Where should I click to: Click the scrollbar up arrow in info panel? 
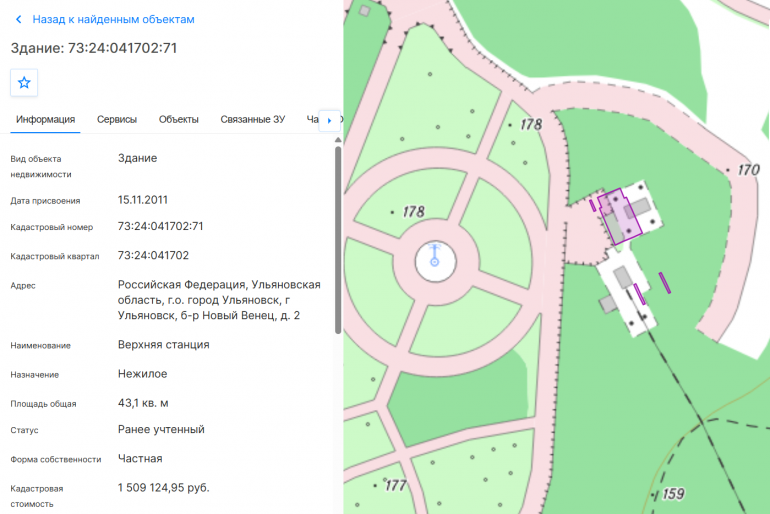[338, 140]
